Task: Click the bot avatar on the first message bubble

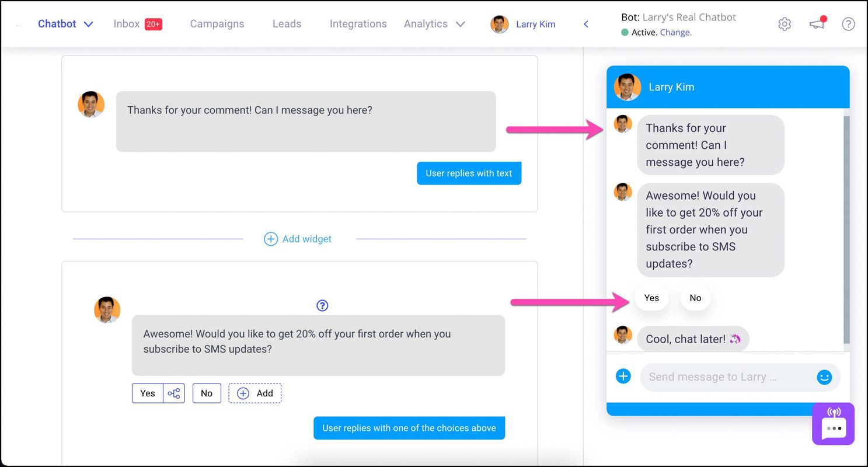Action: tap(90, 104)
